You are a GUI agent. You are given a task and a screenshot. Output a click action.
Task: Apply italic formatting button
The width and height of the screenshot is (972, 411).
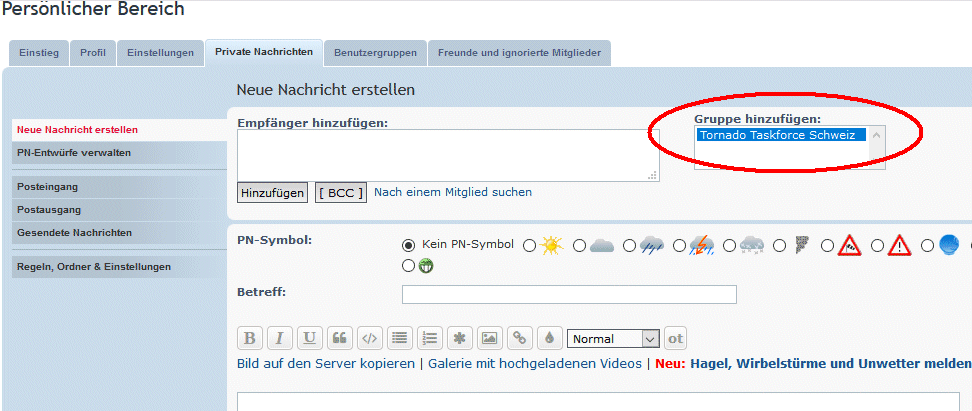(280, 338)
